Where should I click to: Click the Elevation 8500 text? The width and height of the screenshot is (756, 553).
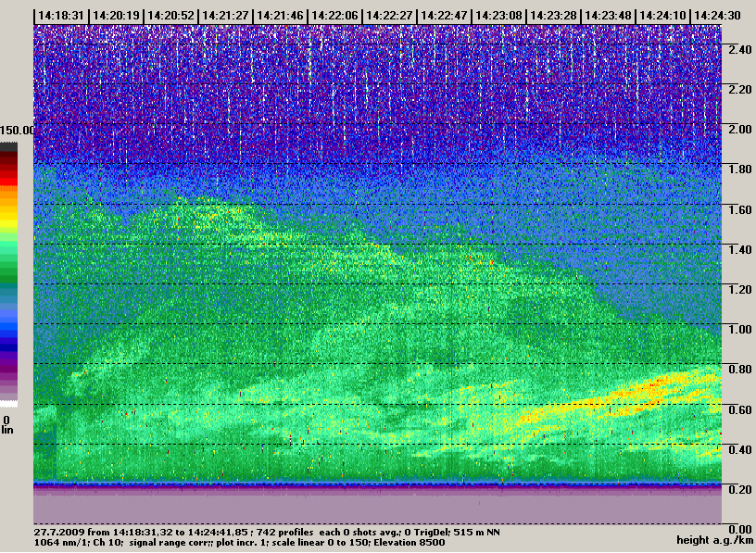409,543
